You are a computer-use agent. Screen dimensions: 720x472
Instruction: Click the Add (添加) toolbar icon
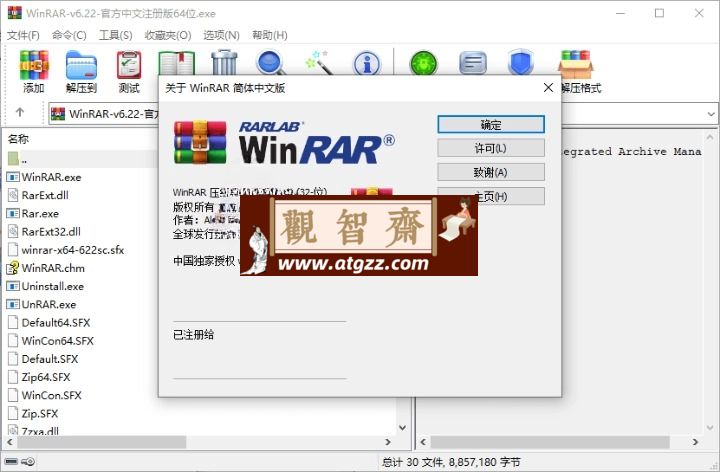click(34, 65)
